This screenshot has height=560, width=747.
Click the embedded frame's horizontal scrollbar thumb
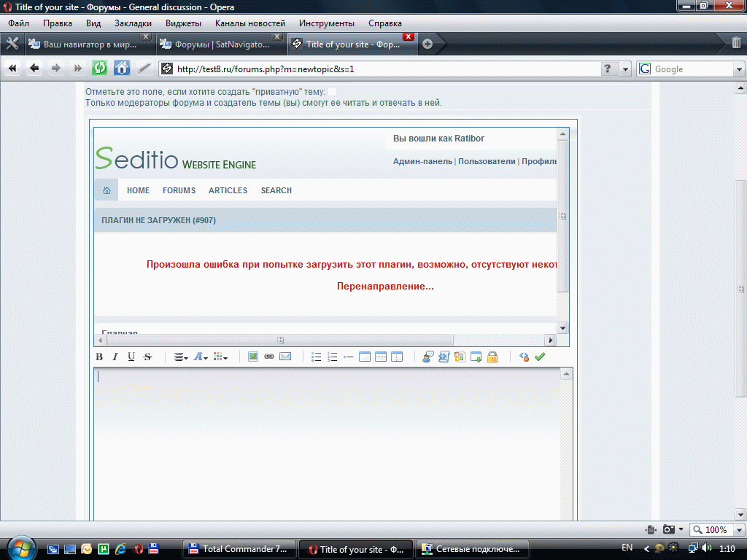coord(280,340)
